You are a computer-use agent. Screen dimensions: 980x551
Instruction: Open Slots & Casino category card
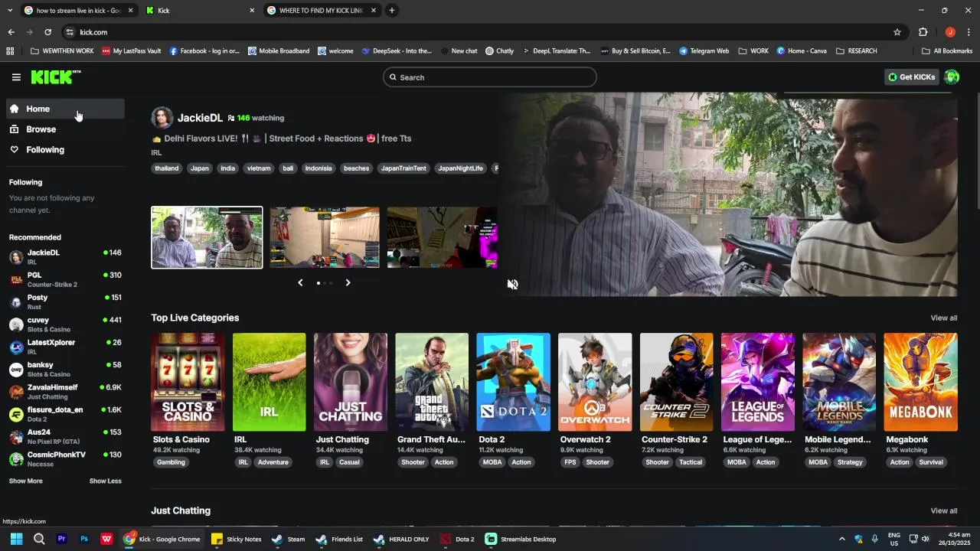pyautogui.click(x=188, y=382)
